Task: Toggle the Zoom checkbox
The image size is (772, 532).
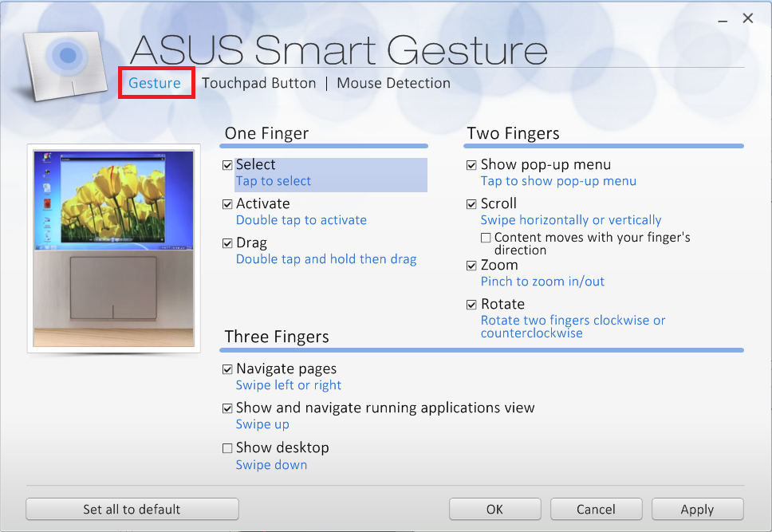Action: (x=471, y=266)
